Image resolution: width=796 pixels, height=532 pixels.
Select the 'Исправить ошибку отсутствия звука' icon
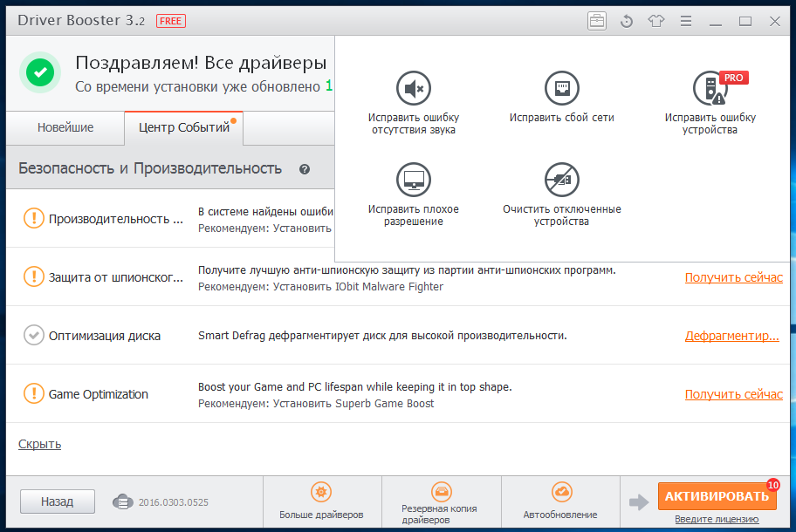coord(414,88)
